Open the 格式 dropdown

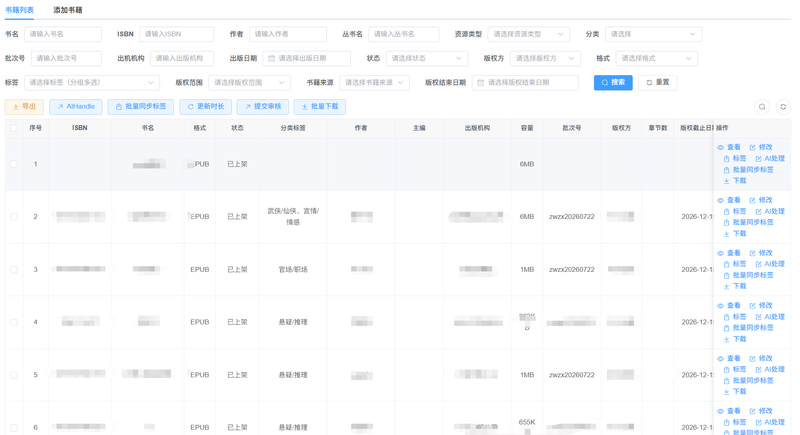coord(657,58)
